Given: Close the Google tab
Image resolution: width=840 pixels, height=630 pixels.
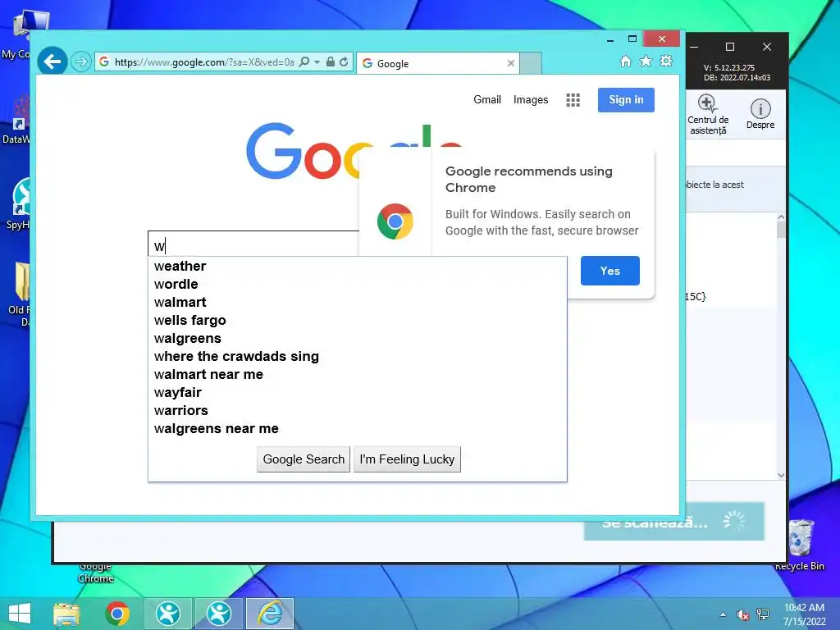Looking at the screenshot, I should click(510, 63).
